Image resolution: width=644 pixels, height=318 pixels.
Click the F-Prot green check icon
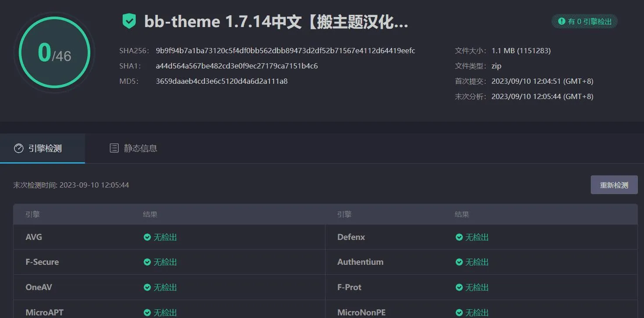(x=459, y=287)
